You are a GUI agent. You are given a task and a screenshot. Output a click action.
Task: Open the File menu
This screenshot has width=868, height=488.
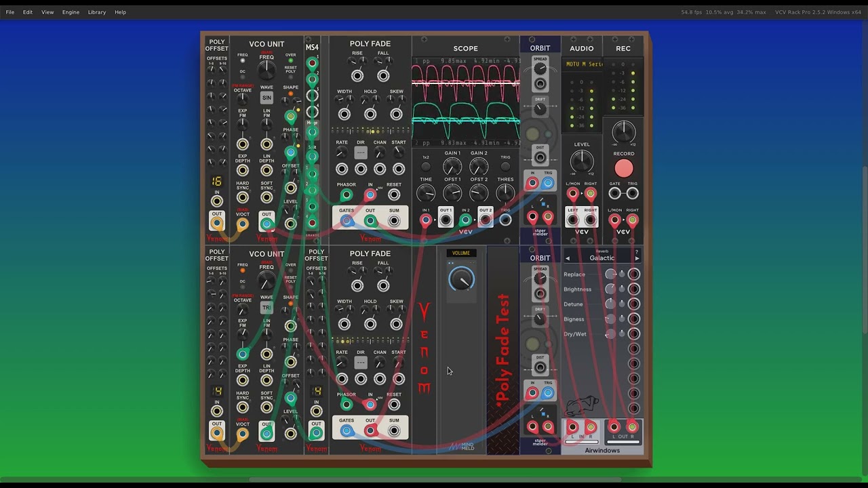click(x=10, y=12)
